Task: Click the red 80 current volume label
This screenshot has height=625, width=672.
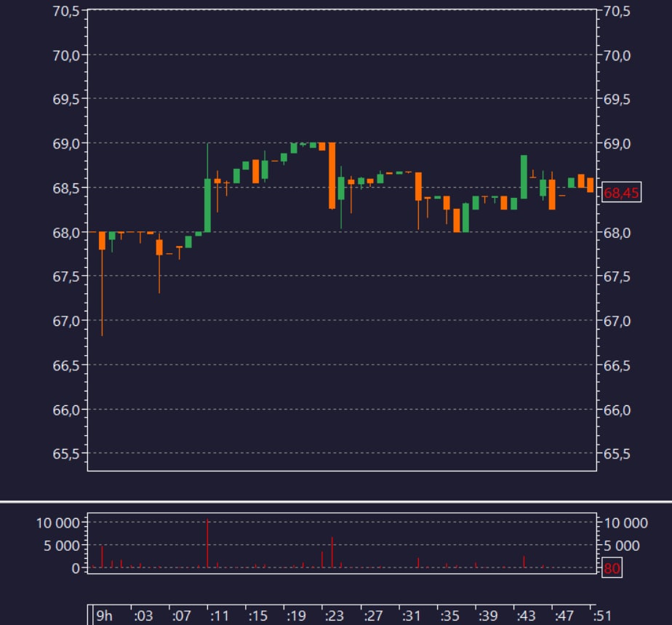Action: pyautogui.click(x=612, y=568)
